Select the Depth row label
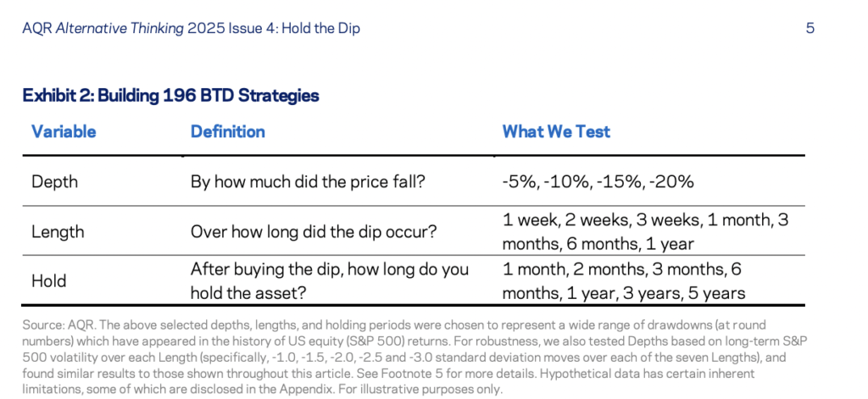Viewport: 868px width, 399px height. click(53, 181)
